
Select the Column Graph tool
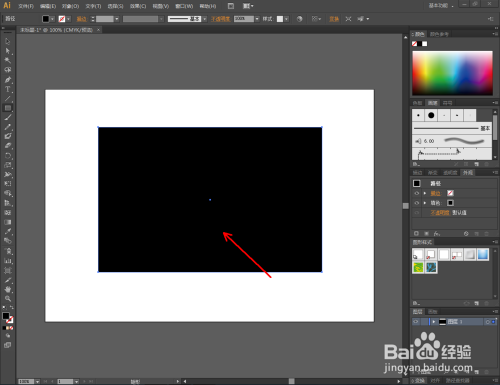tap(8, 261)
